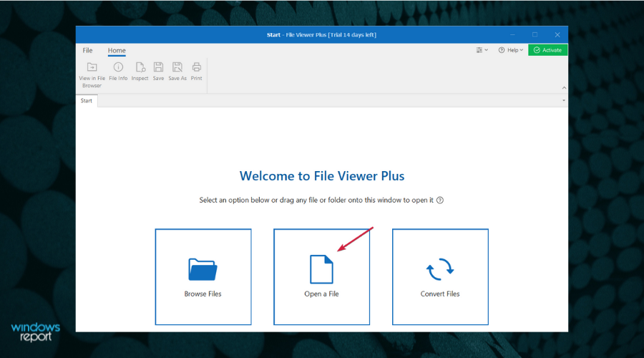Select the Start document tab
The width and height of the screenshot is (644, 358).
[x=87, y=101]
